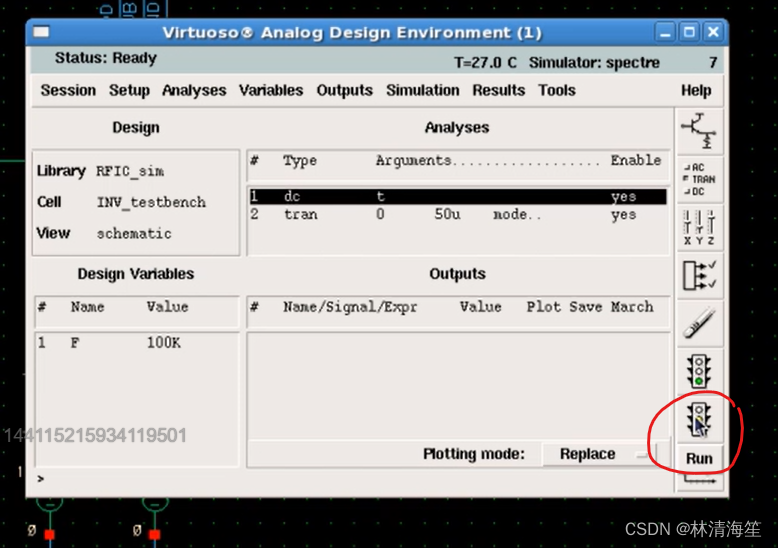Click the Simulator: spectre status text
Screen dimensions: 778x548
pyautogui.click(x=594, y=63)
